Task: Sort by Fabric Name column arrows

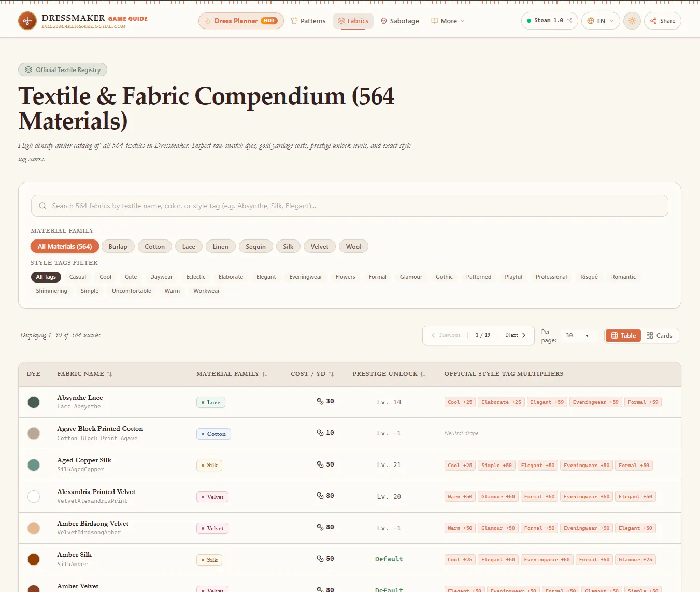Action: click(x=109, y=374)
